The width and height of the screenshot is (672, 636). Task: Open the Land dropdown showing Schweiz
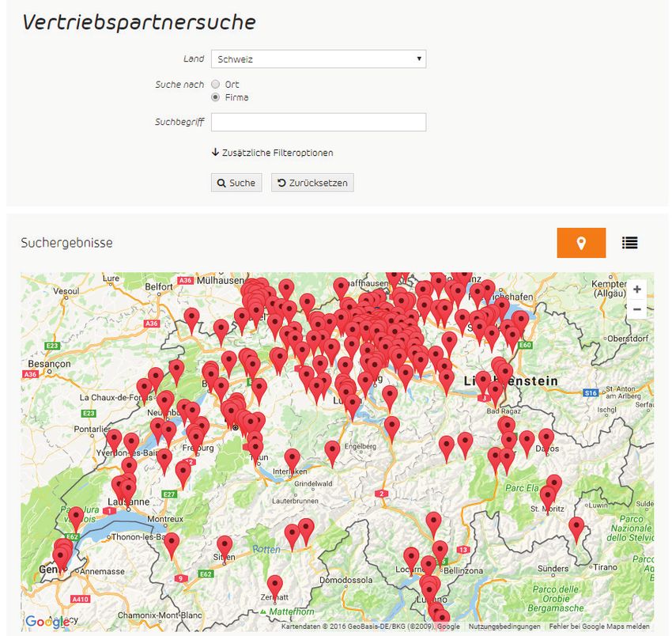(x=318, y=59)
